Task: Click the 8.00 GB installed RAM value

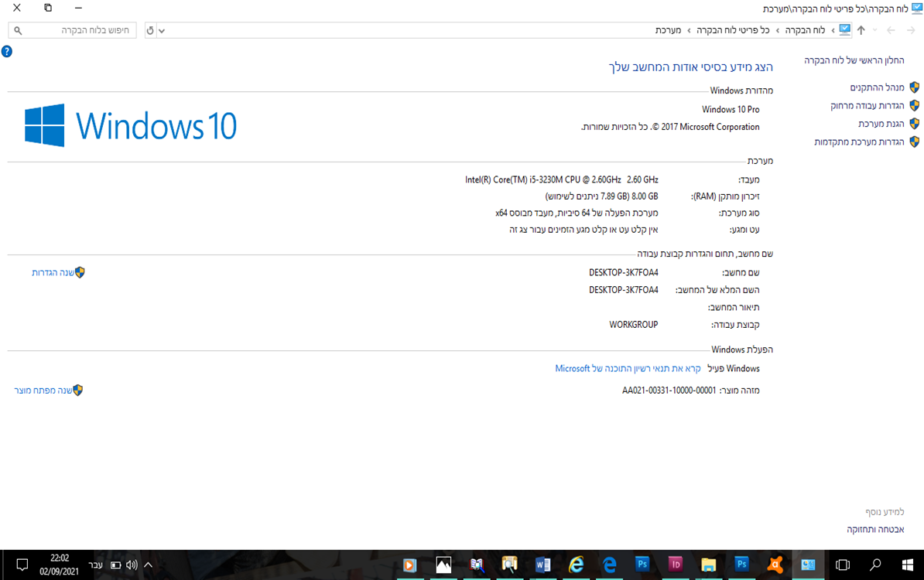Action: point(645,196)
